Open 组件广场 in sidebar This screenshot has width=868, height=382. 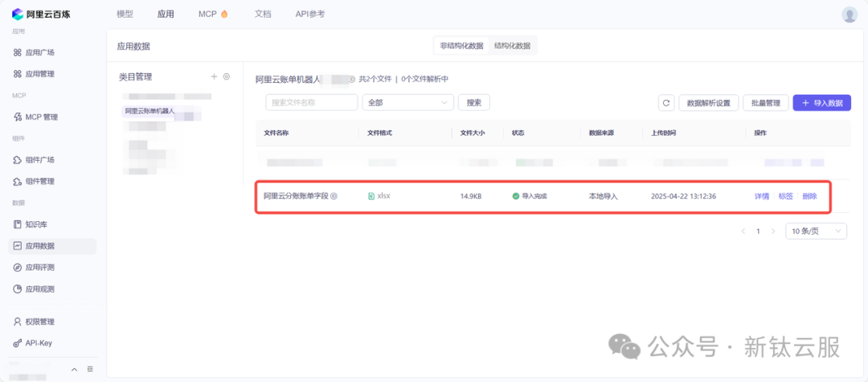(35, 160)
